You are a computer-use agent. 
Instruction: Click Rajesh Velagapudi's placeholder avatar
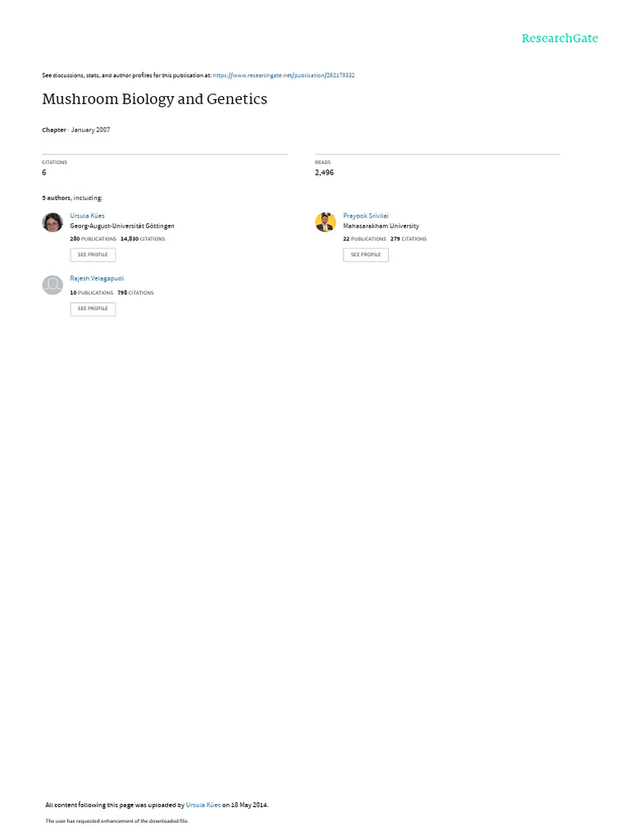pos(52,285)
